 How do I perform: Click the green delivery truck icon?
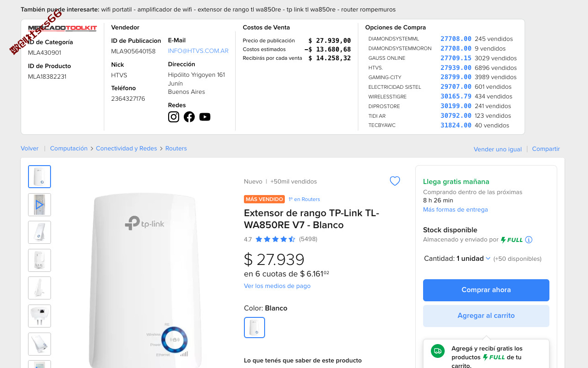pyautogui.click(x=438, y=351)
